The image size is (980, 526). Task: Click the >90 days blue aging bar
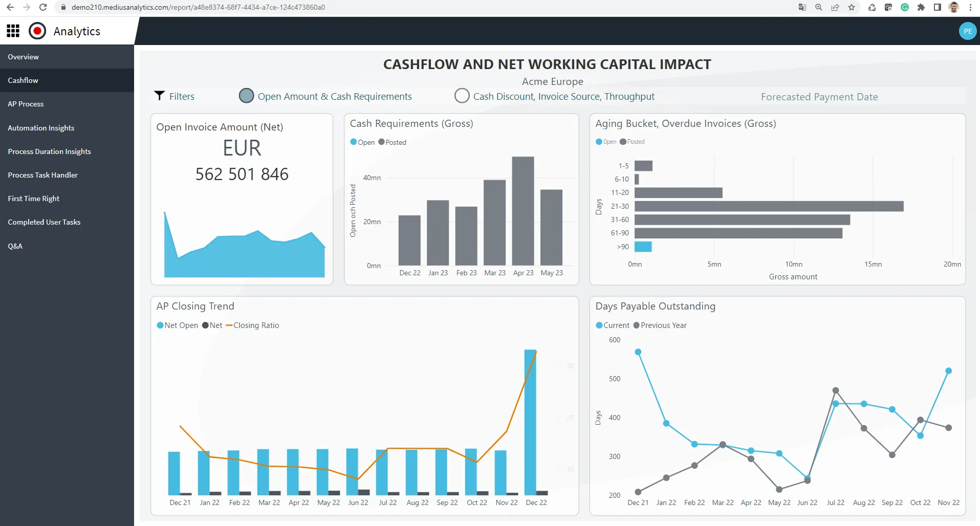(643, 247)
